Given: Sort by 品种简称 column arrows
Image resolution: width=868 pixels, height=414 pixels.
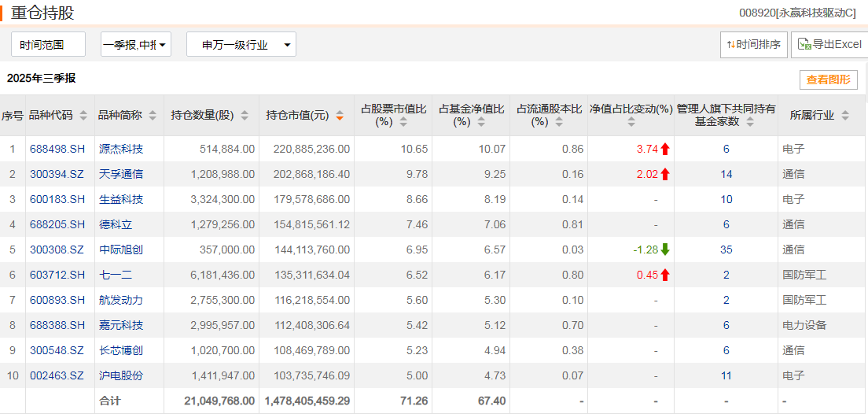Looking at the screenshot, I should pos(153,115).
